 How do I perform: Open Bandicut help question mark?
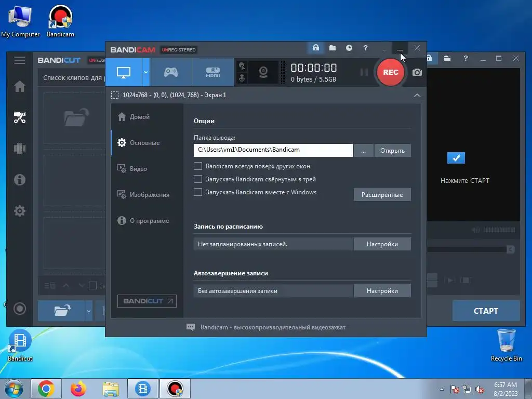(465, 58)
